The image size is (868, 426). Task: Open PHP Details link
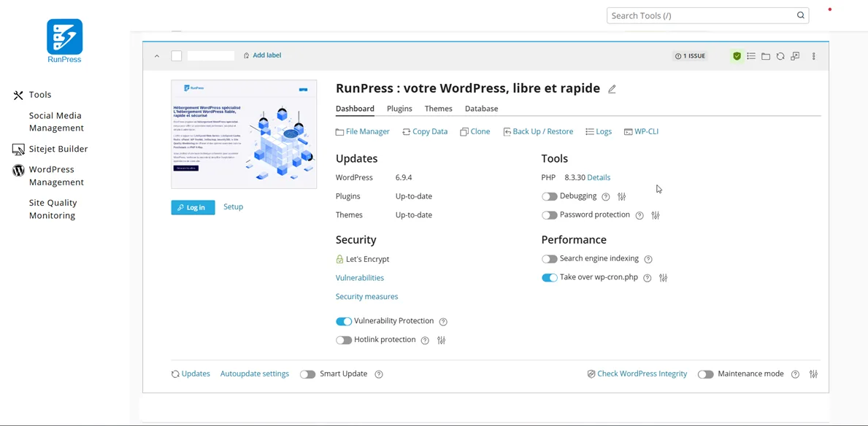[x=599, y=177]
